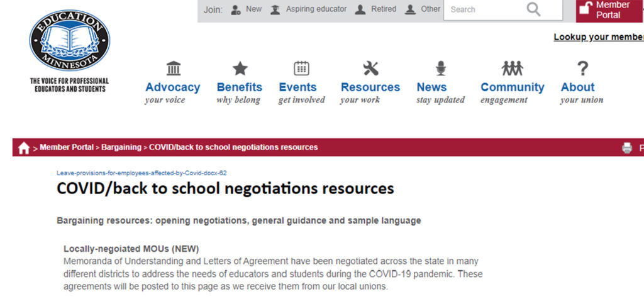644x299 pixels.
Task: Click the Search input field
Action: tap(485, 9)
